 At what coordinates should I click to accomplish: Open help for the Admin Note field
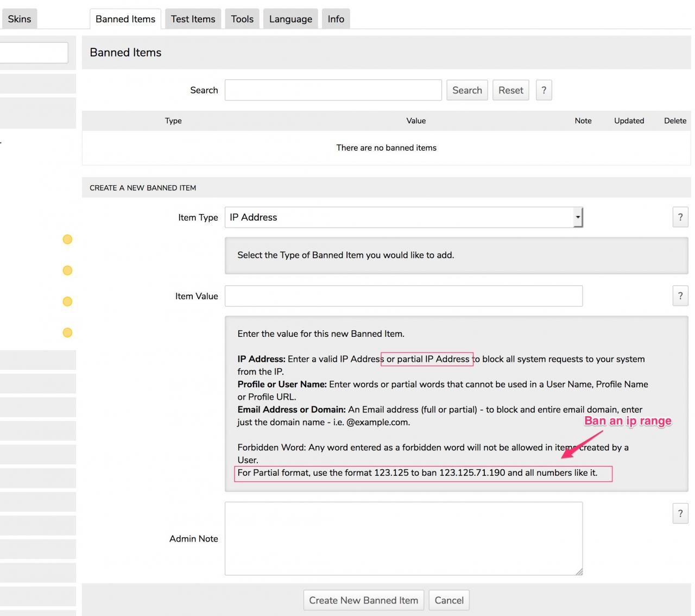[x=680, y=513]
